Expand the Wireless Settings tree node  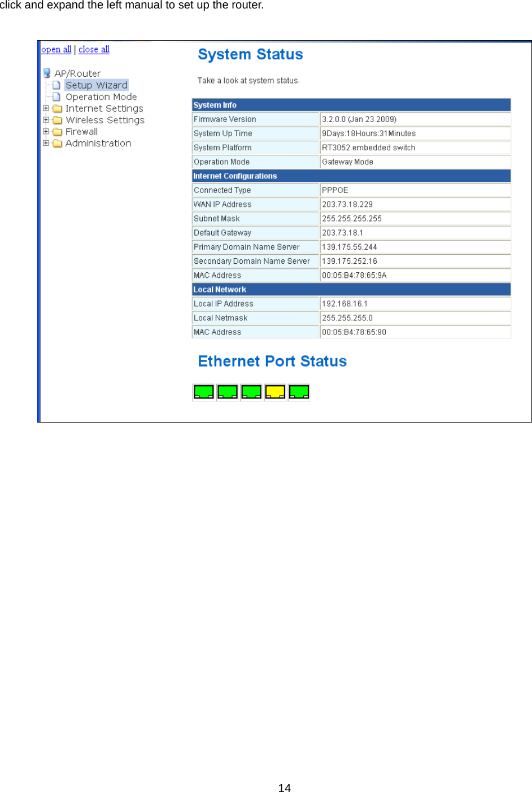click(46, 120)
